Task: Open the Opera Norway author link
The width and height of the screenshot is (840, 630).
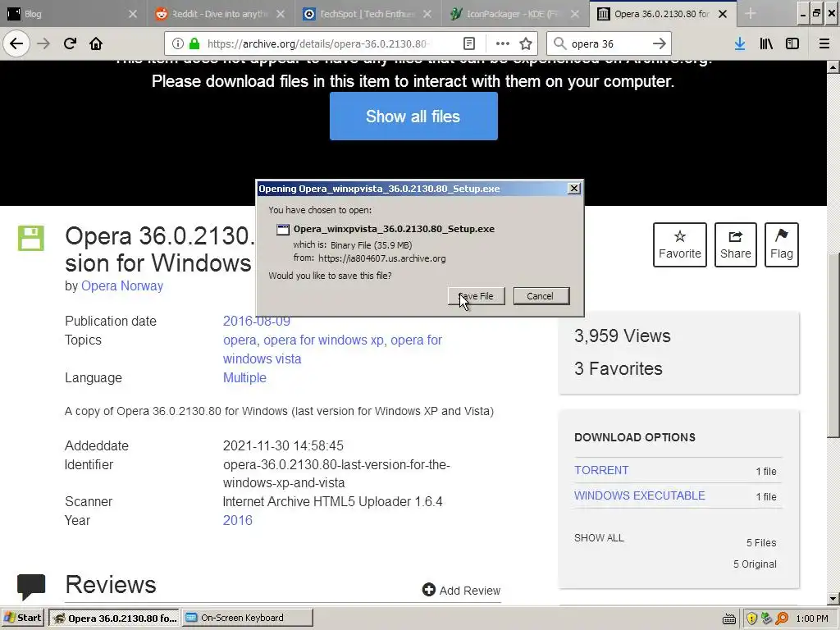Action: tap(122, 286)
